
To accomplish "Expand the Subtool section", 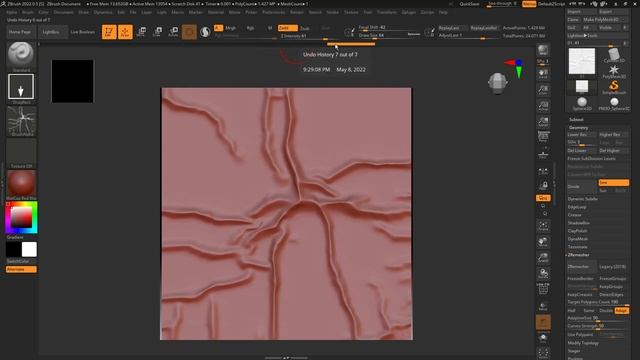I will pos(576,120).
